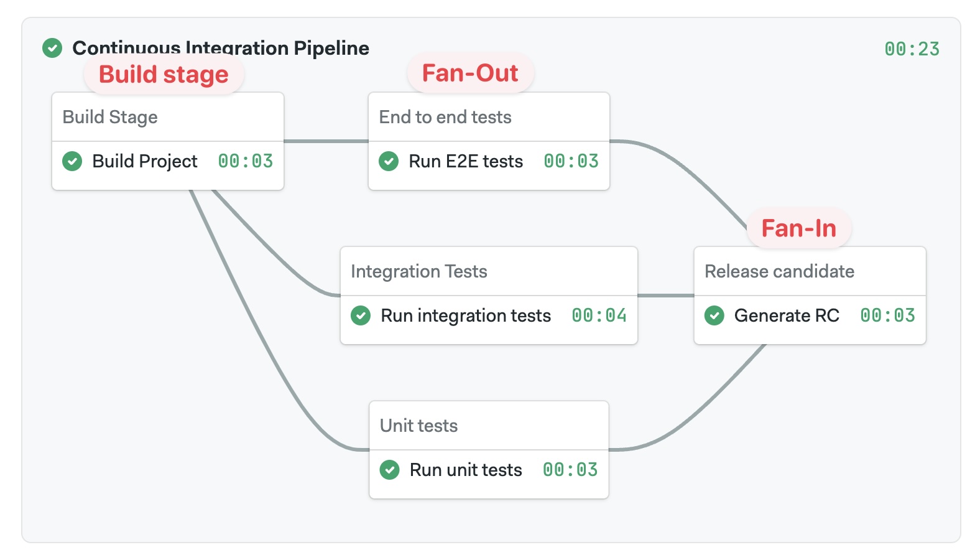Click Run integration tests status icon

(361, 315)
